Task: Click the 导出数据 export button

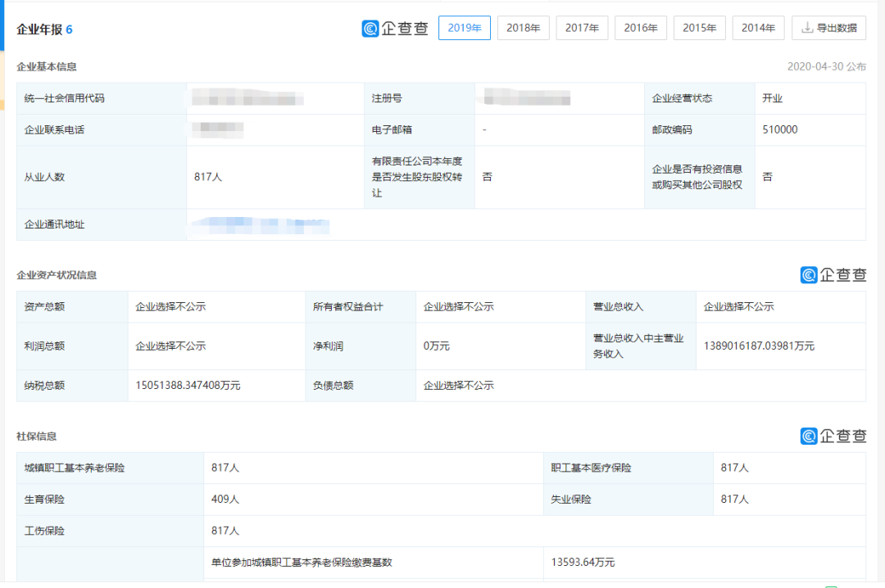Action: click(828, 28)
